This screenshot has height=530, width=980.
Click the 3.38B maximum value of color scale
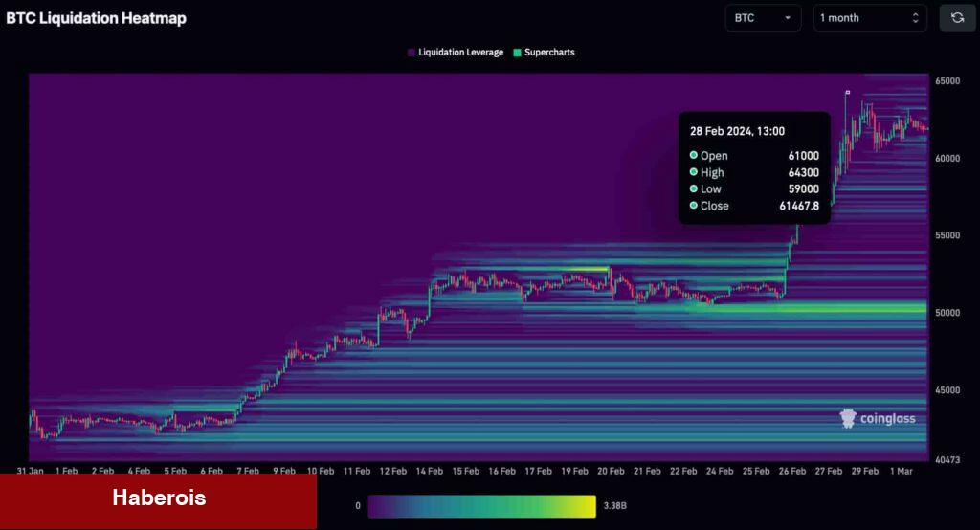(613, 505)
